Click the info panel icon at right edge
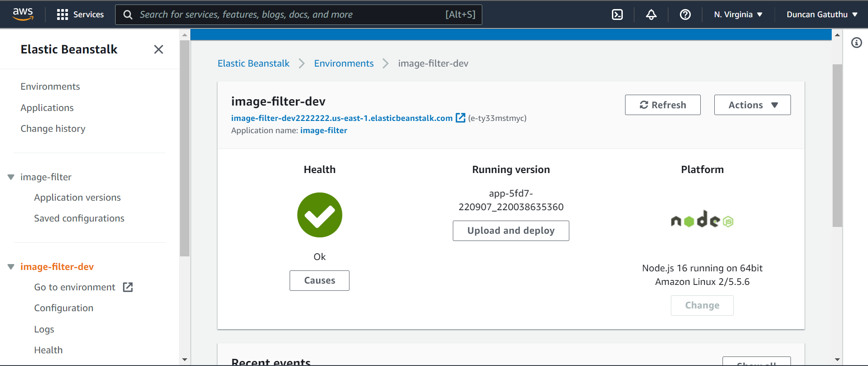Screen dimensions: 868x366 click(857, 43)
